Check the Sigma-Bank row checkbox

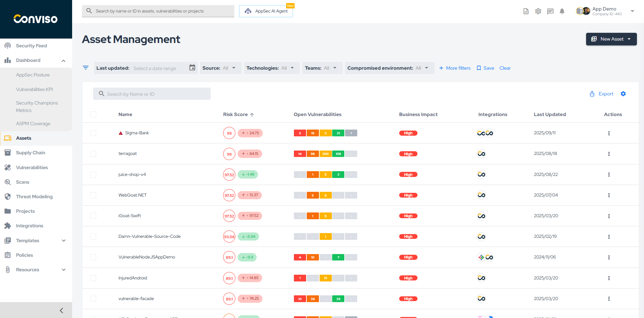(x=93, y=133)
